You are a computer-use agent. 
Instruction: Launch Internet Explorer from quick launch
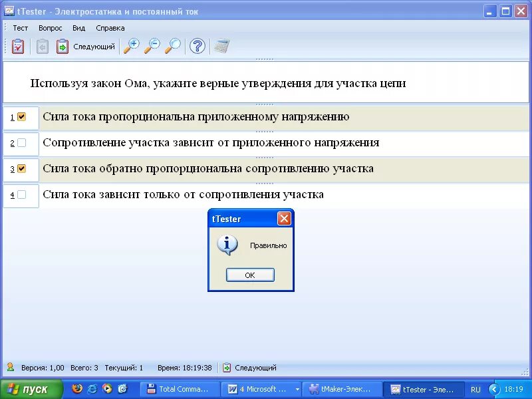pos(92,388)
